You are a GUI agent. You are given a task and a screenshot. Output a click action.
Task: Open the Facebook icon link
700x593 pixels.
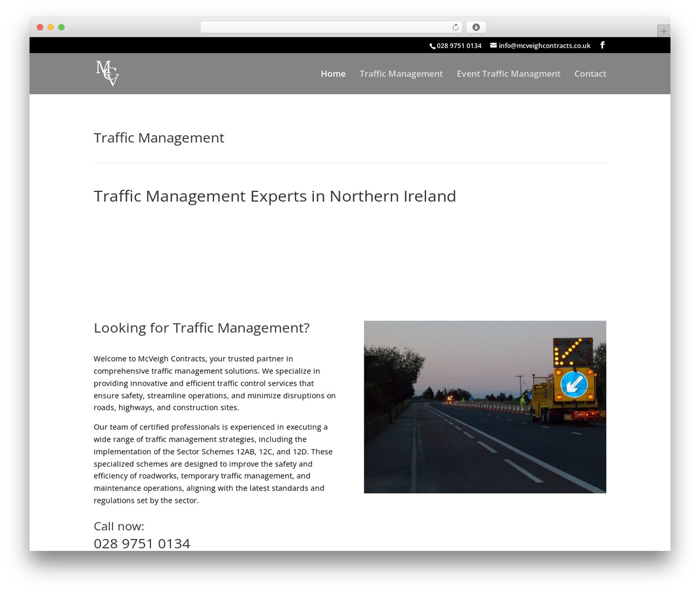602,45
